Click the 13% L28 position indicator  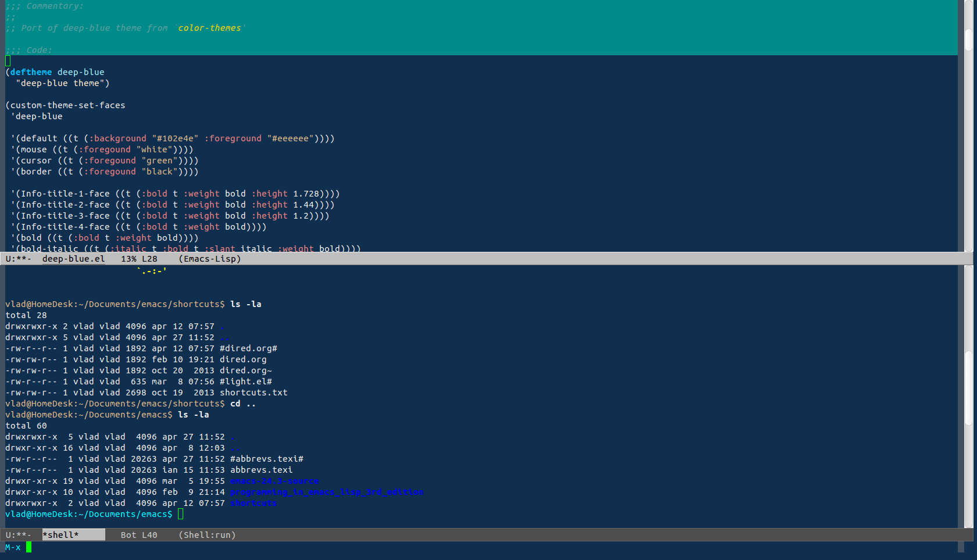coord(138,259)
